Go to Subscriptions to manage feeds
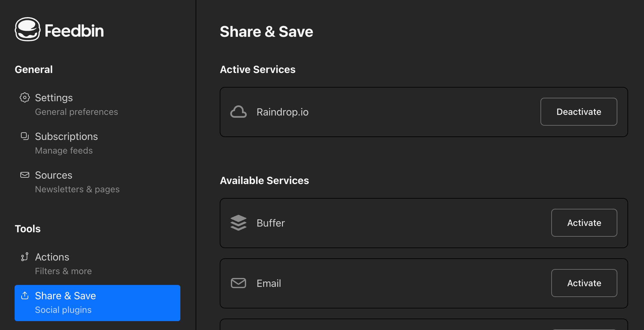 tap(66, 143)
